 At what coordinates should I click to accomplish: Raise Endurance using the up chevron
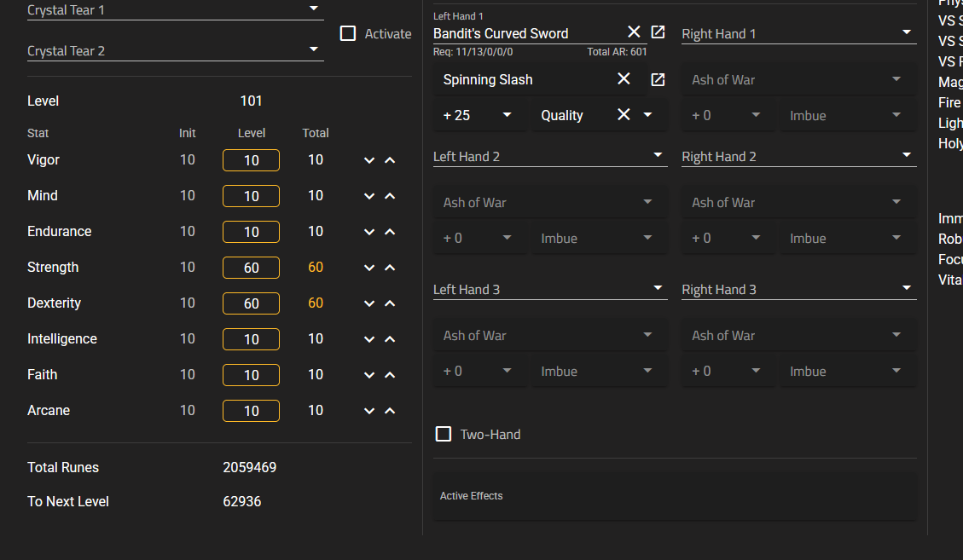[x=390, y=232]
